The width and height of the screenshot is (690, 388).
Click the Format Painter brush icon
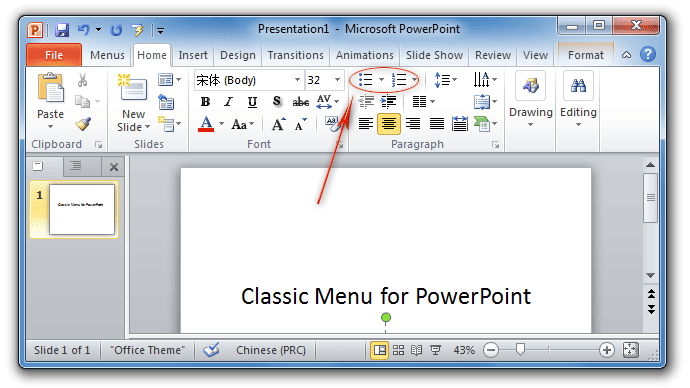[83, 124]
